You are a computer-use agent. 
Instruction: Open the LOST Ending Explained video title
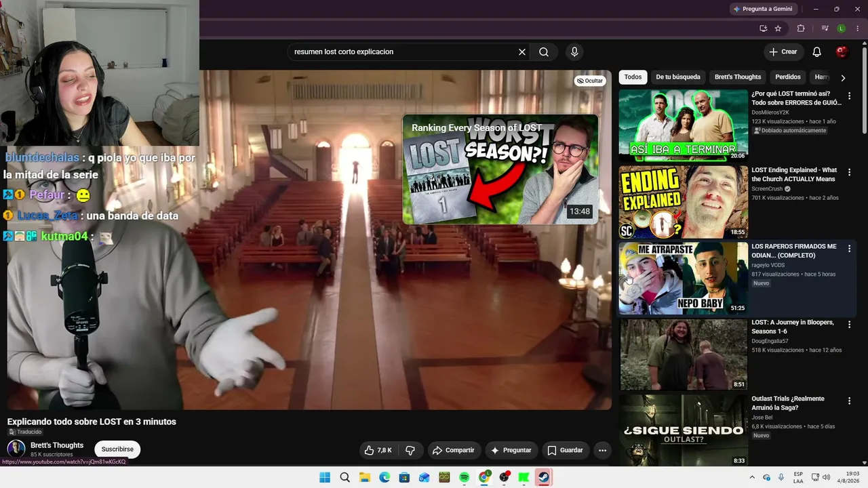(794, 175)
